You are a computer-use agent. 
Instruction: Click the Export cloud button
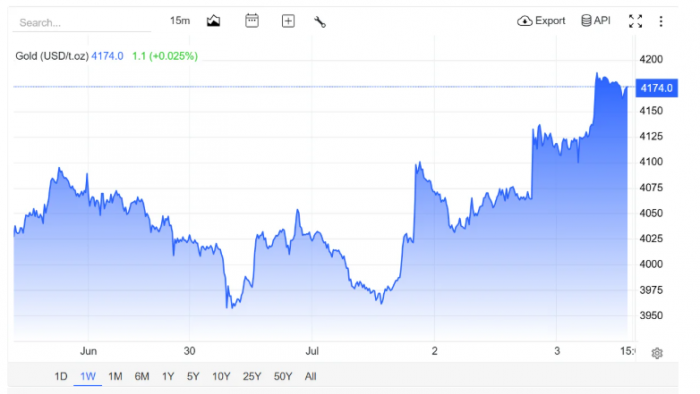[541, 21]
